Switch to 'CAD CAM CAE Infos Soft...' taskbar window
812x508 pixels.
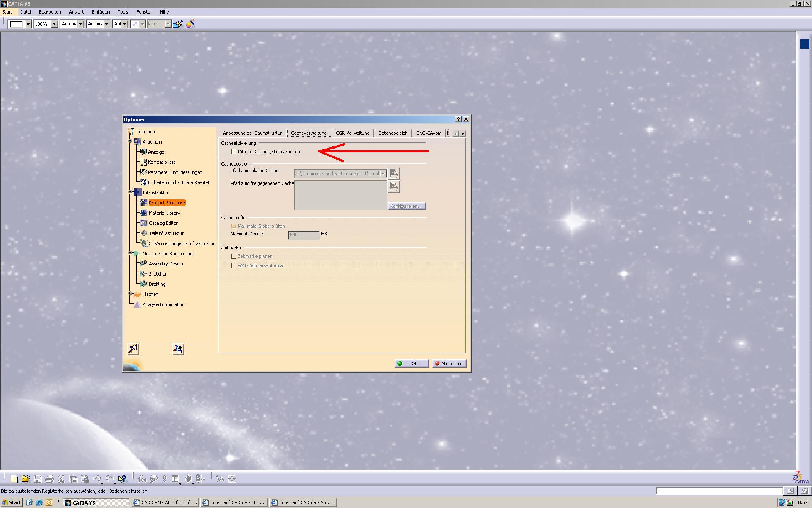click(x=165, y=502)
